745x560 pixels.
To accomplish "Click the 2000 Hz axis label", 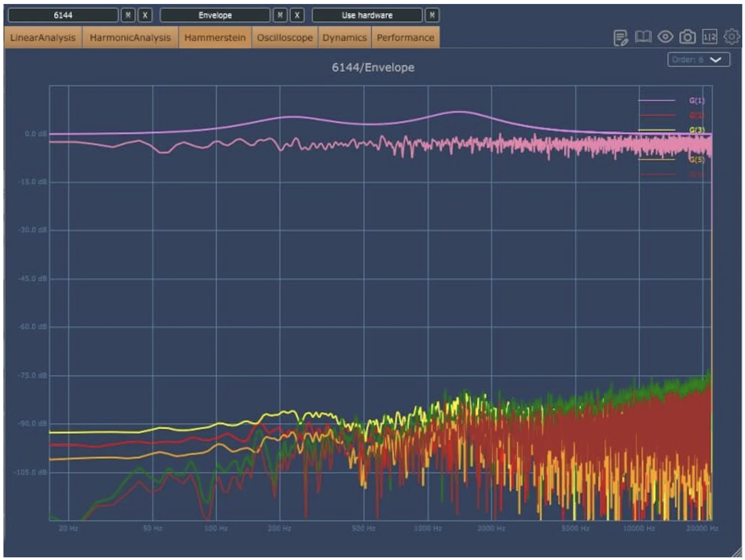I will (x=491, y=528).
